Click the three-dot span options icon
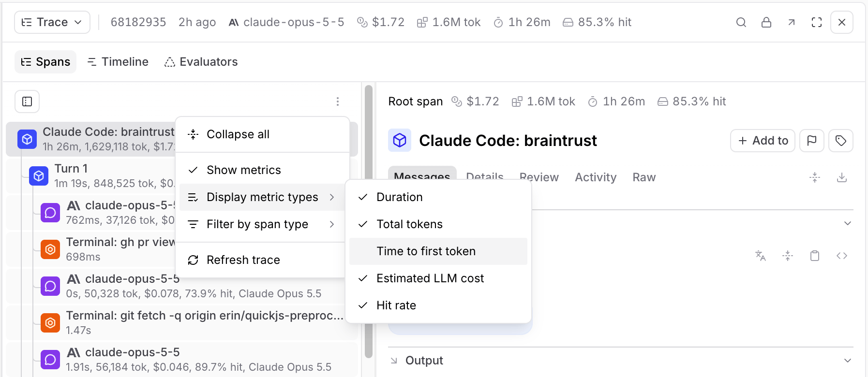 pos(338,101)
